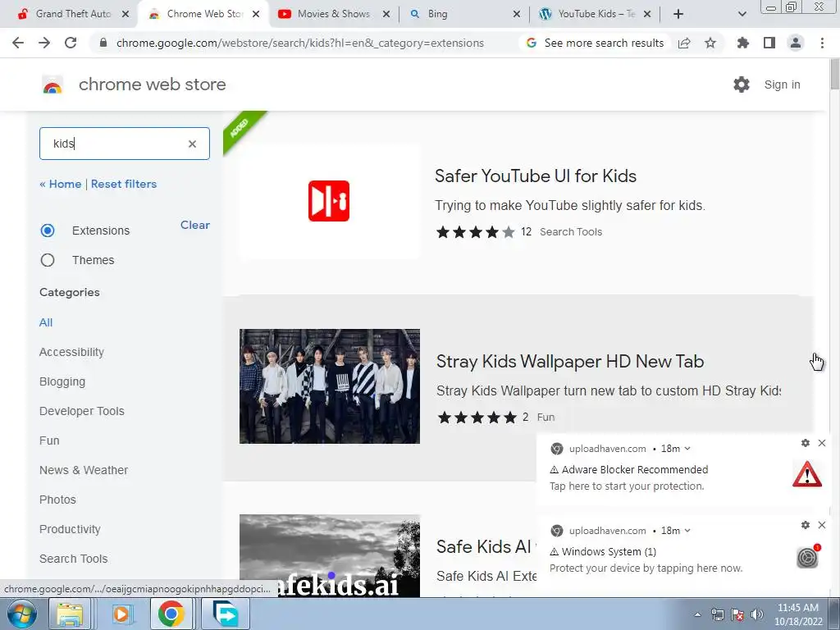
Task: Click the Chrome taskbar icon
Action: click(171, 614)
